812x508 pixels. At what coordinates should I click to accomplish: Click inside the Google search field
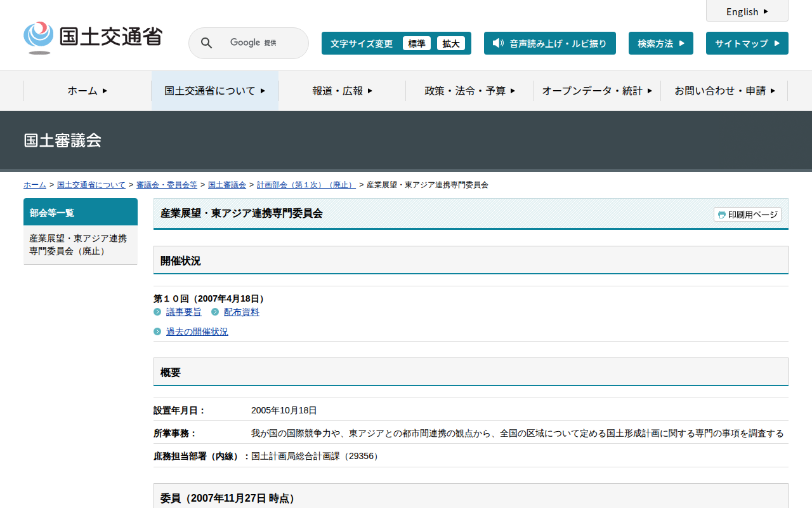pyautogui.click(x=260, y=43)
